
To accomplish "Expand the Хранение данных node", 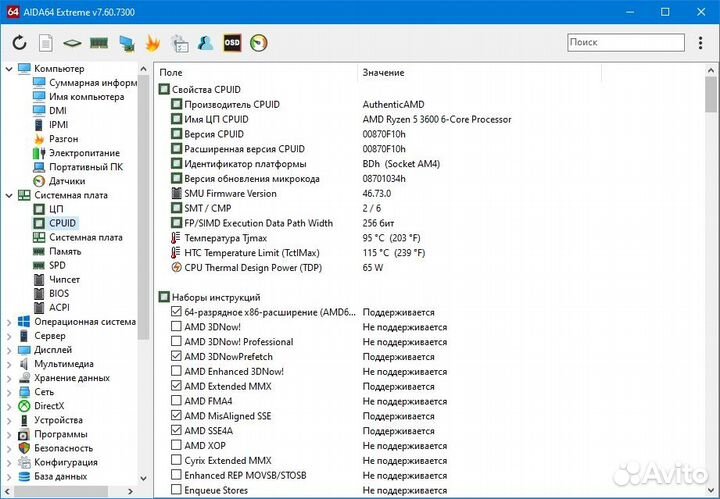I will tap(9, 379).
